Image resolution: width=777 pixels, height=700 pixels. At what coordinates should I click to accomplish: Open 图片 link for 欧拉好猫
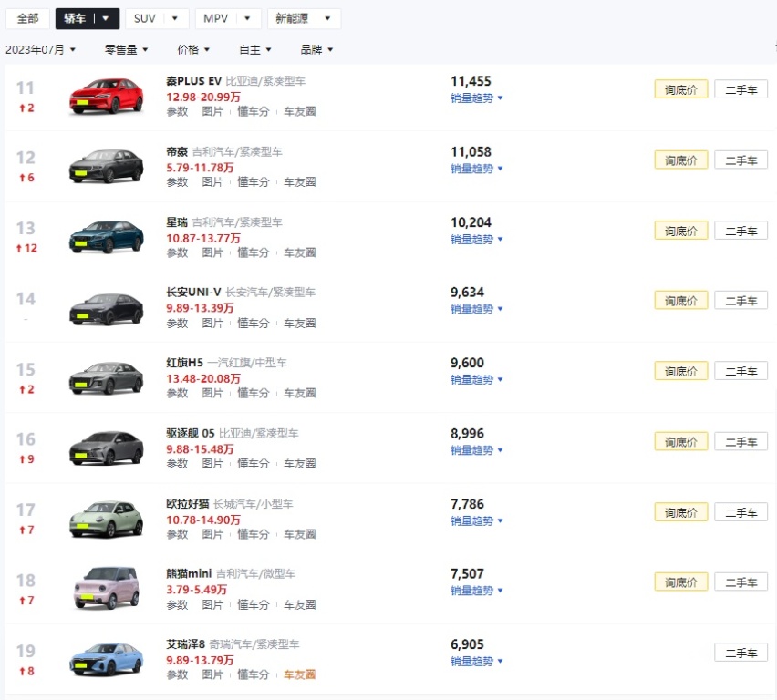click(x=212, y=534)
